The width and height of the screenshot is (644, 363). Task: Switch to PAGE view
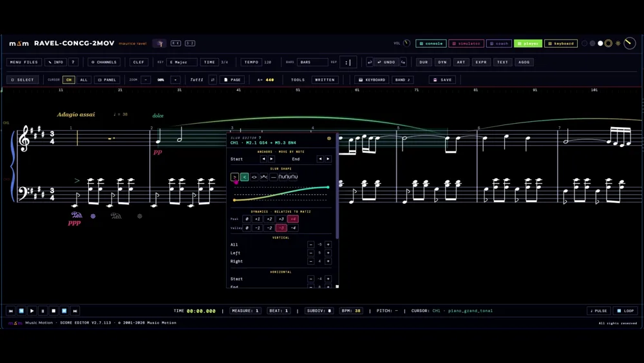(x=232, y=80)
